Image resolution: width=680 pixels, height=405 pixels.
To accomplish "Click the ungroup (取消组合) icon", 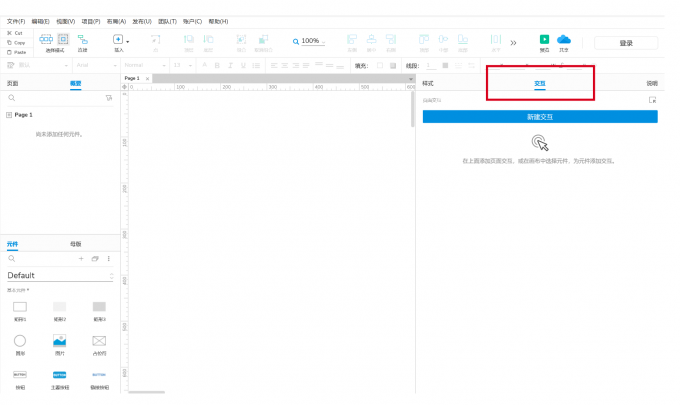I will pos(263,40).
